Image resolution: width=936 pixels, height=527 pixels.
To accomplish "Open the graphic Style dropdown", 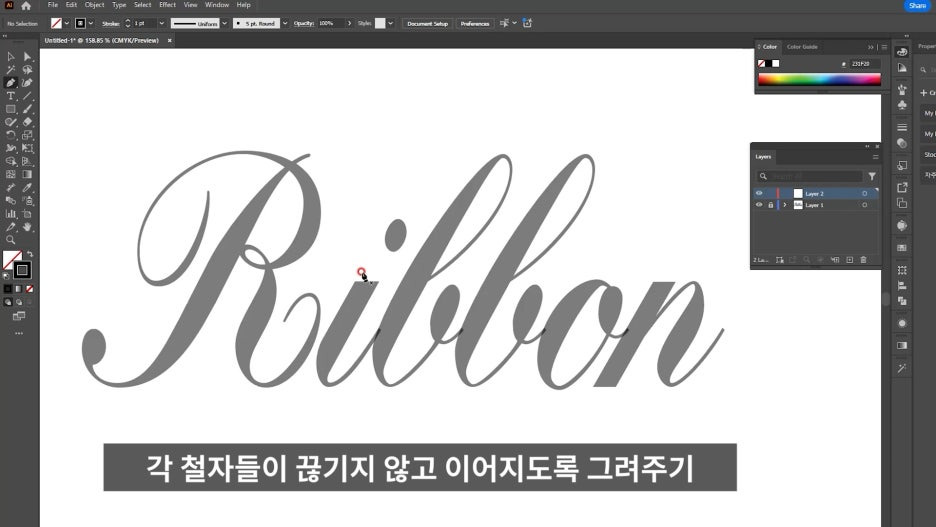I will click(390, 23).
